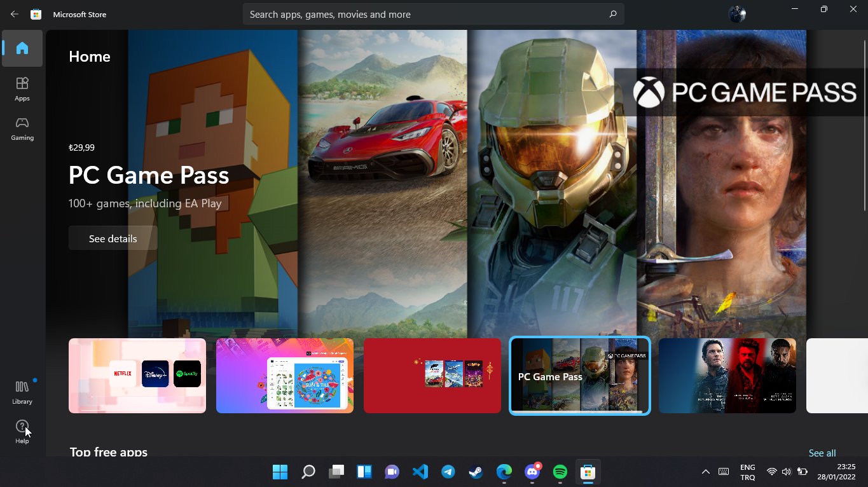Open the See all link
This screenshot has height=487, width=868.
click(x=822, y=453)
